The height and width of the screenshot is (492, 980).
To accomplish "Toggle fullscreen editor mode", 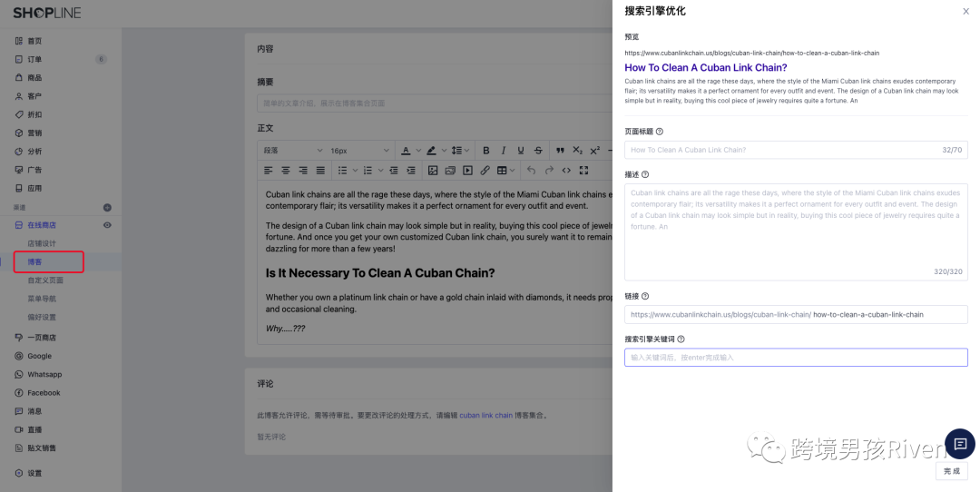I will (x=583, y=170).
